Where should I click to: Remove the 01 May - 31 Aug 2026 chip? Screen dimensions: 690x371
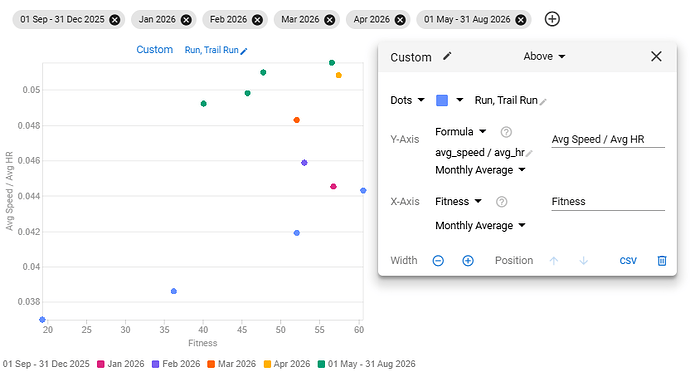coord(521,20)
